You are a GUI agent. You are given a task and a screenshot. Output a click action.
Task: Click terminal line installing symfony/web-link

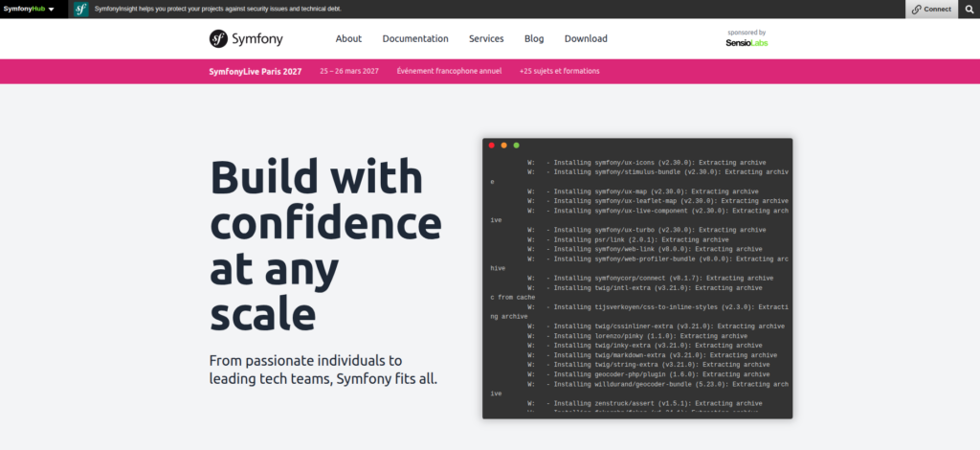[645, 249]
